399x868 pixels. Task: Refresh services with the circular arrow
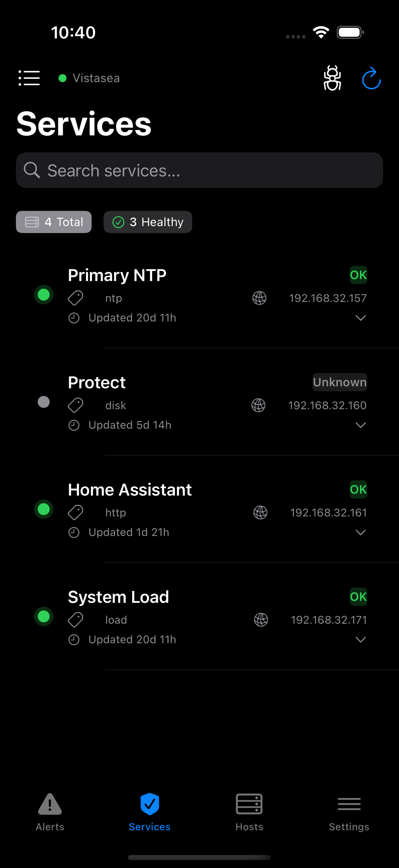[x=371, y=78]
